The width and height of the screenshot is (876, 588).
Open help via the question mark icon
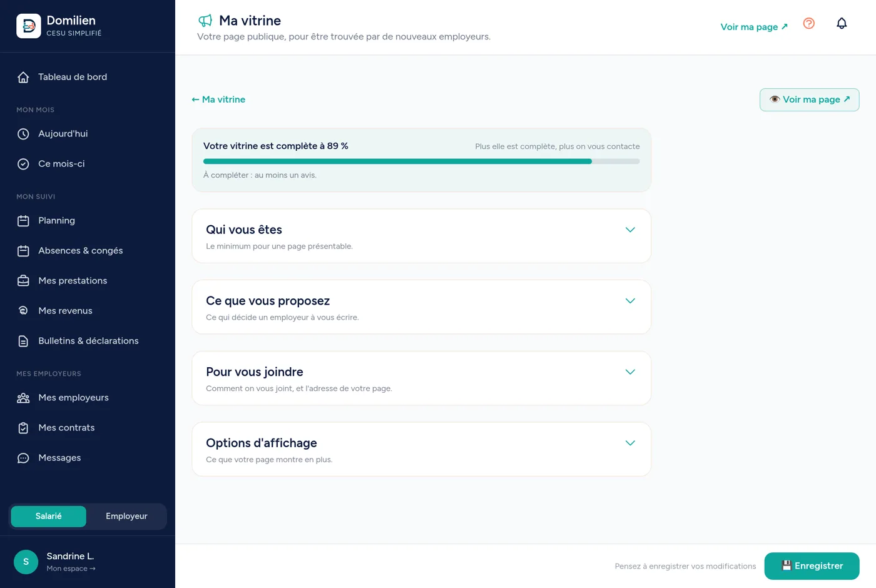click(809, 23)
